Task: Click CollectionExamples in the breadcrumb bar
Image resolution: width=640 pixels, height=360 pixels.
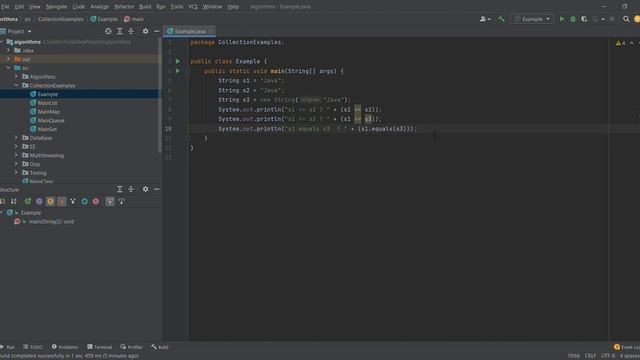Action: point(61,19)
